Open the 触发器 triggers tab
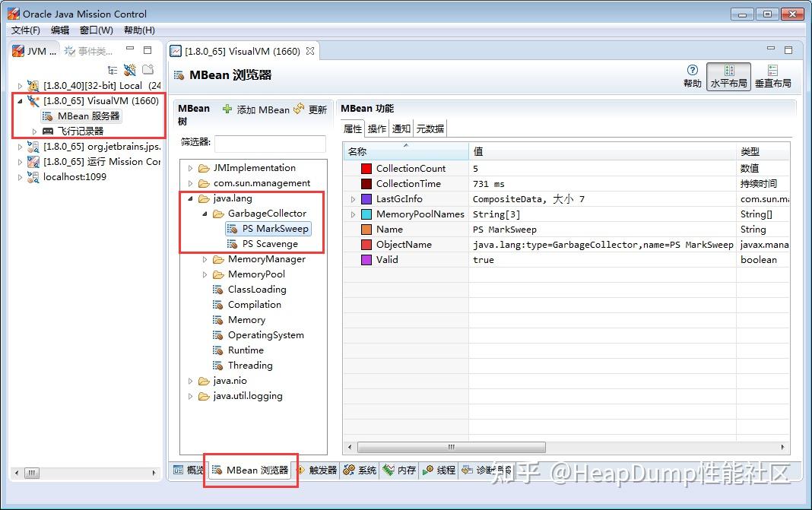This screenshot has width=812, height=510. click(x=317, y=470)
